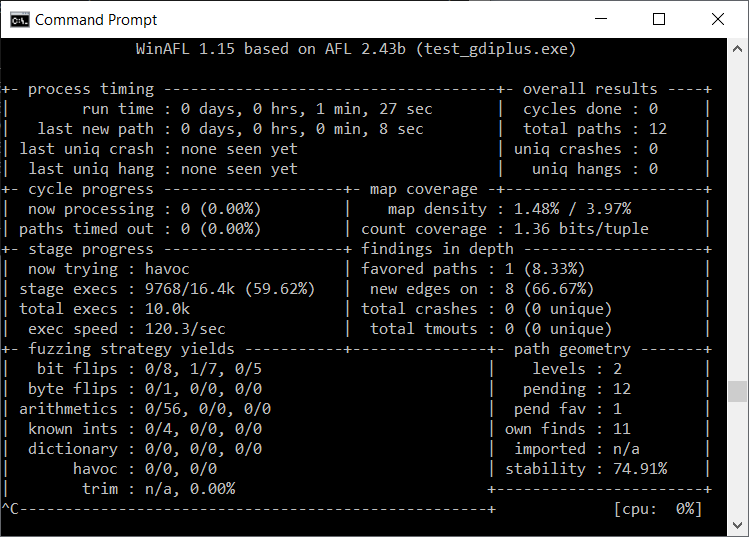
Task: Open the Command Prompt system menu icon
Action: tap(20, 20)
